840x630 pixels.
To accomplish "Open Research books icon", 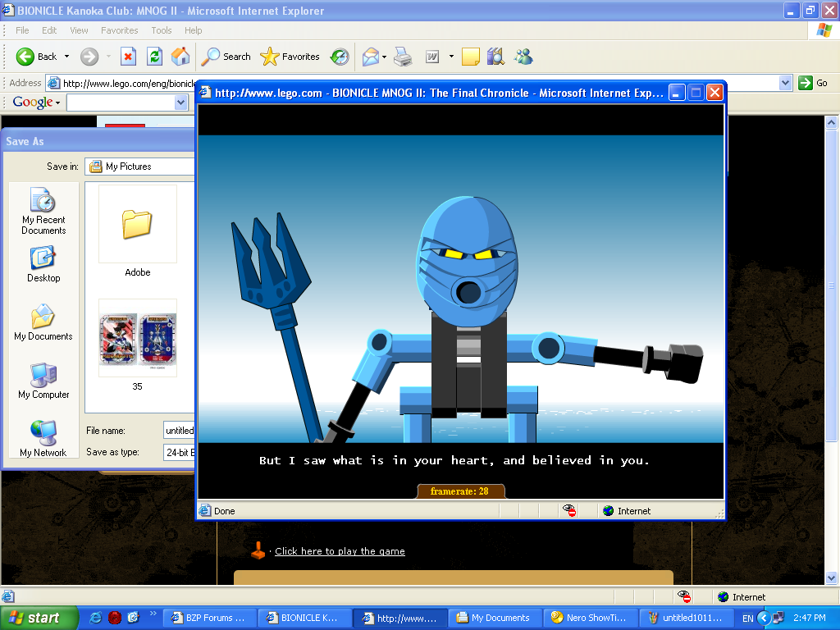I will tap(495, 57).
